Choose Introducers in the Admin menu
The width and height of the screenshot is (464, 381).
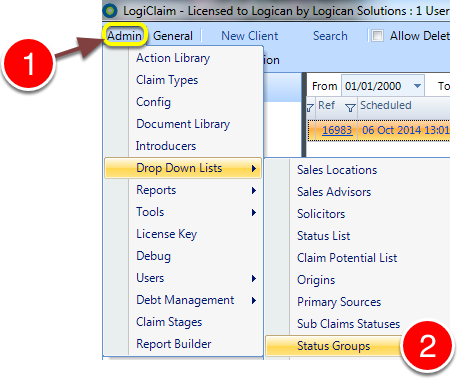[x=183, y=146]
